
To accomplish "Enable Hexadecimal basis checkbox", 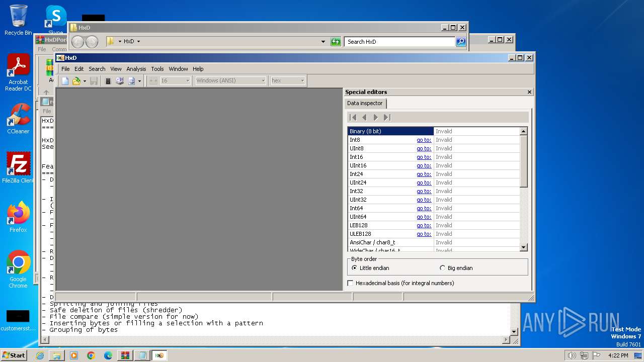I will click(350, 283).
